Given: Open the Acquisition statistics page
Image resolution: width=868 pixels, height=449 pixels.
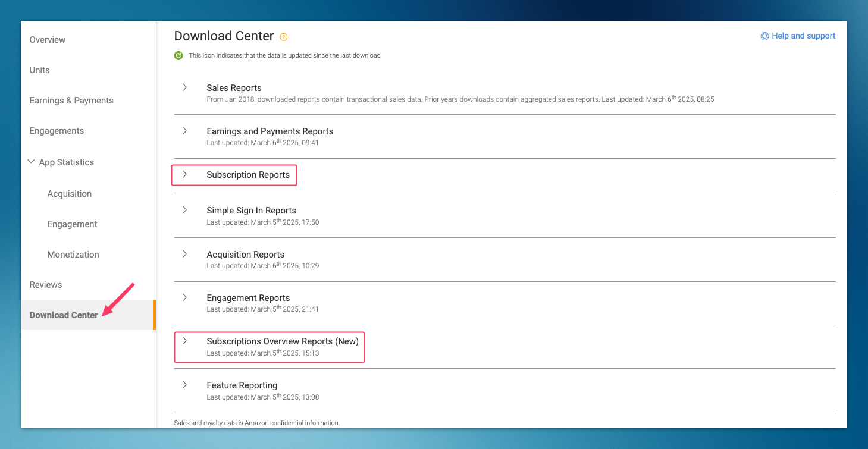Looking at the screenshot, I should point(69,193).
